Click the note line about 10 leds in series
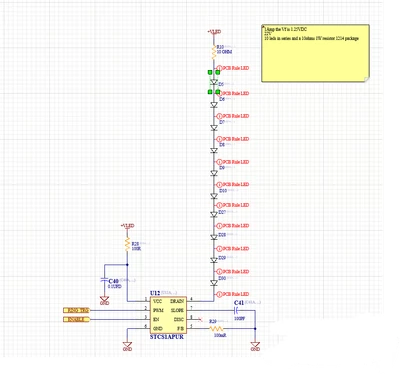 pos(311,38)
